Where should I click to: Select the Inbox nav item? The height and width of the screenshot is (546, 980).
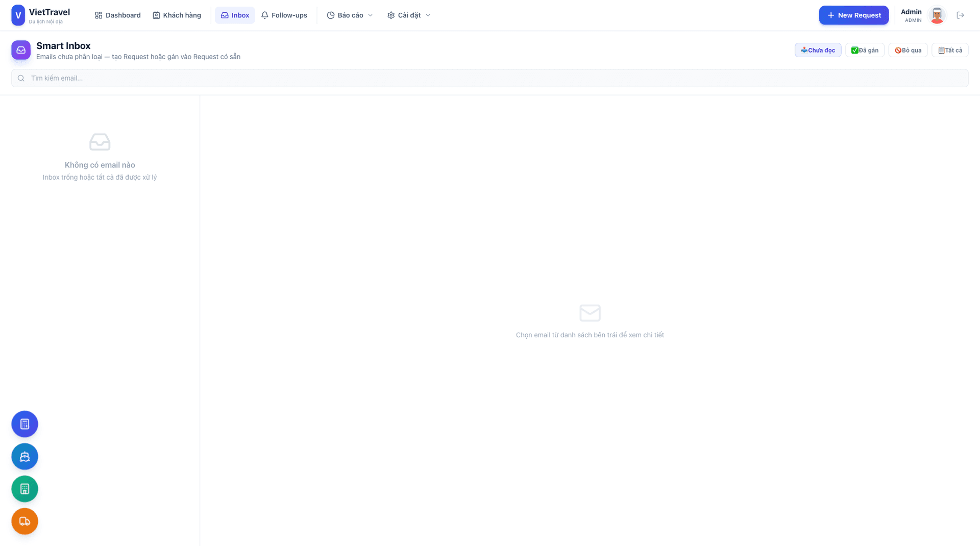235,15
